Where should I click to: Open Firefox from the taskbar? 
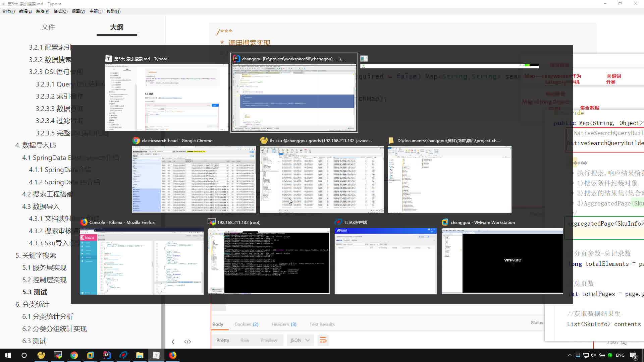point(173,355)
